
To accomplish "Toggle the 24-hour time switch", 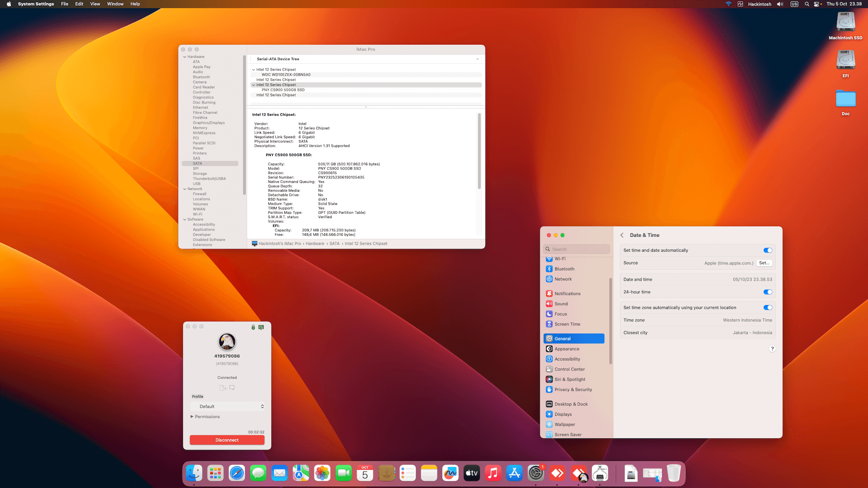I will 768,292.
